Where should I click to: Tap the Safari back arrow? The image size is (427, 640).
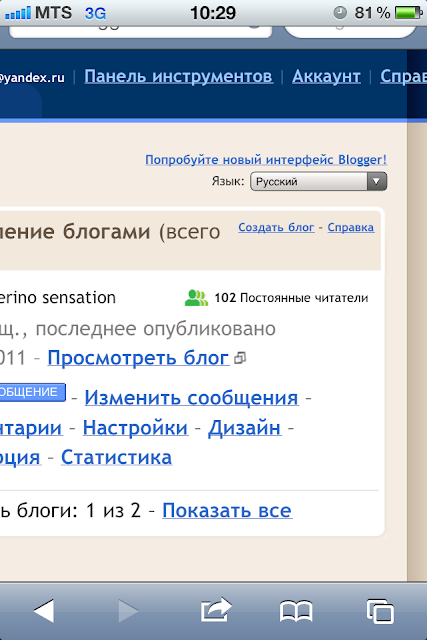point(44,611)
